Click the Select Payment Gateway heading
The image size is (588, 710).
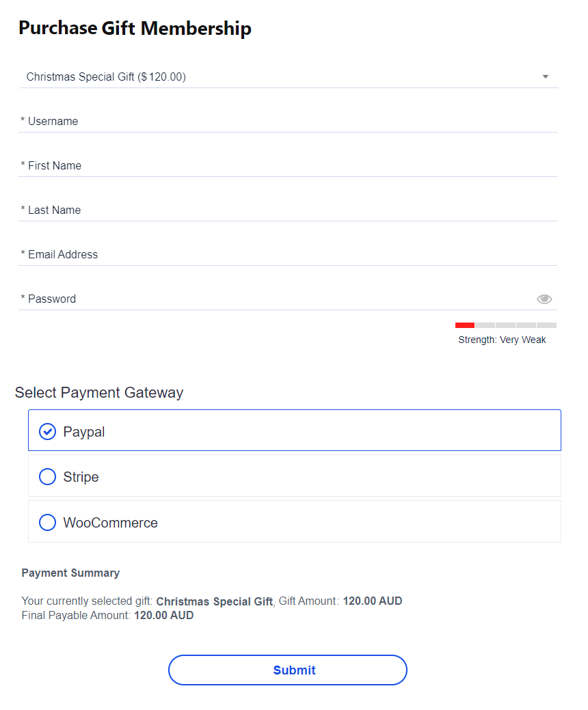coord(99,392)
